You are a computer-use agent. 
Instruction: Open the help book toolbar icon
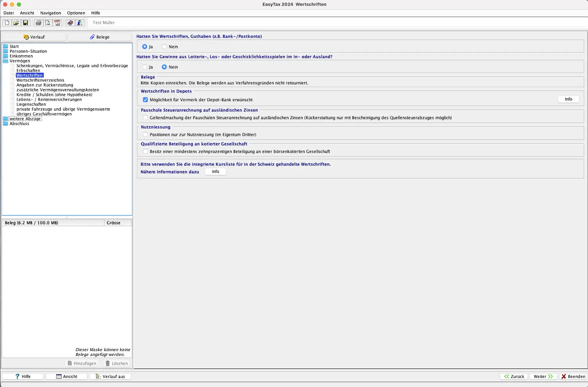pos(70,23)
